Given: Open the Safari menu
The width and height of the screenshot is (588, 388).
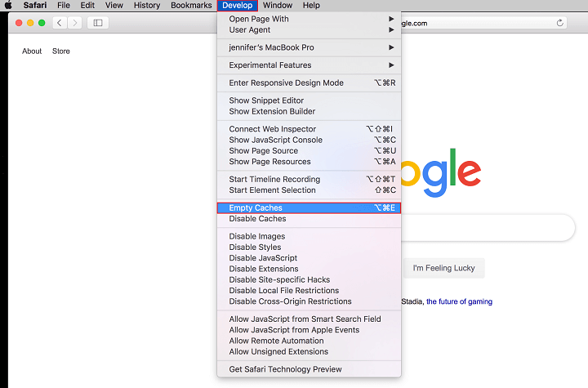Looking at the screenshot, I should pos(35,5).
